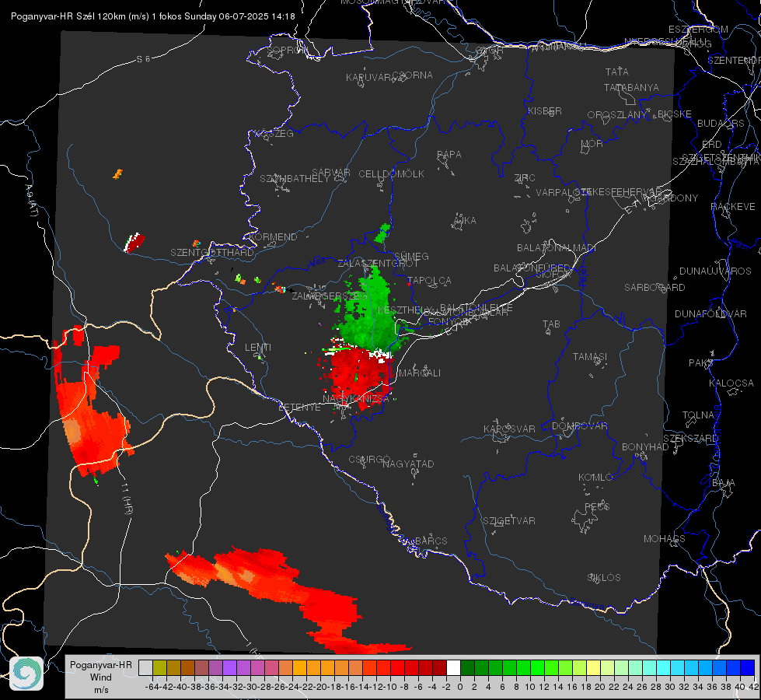
Task: Select the TATABANYA label
Action: point(631,87)
